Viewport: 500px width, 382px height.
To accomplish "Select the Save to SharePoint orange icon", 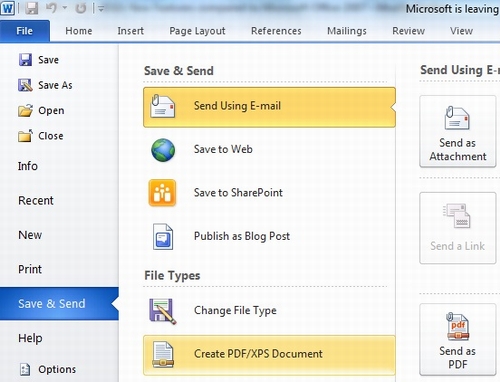I will point(162,193).
